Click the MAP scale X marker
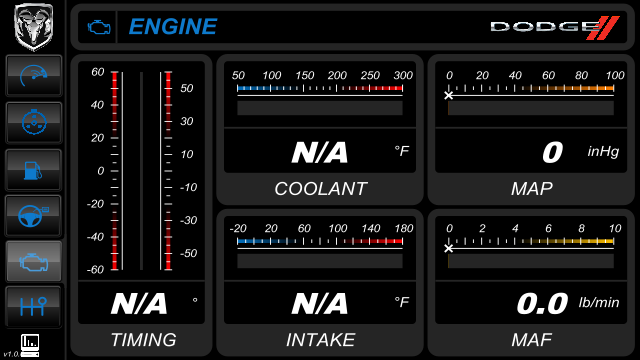This screenshot has height=360, width=640. coord(449,96)
